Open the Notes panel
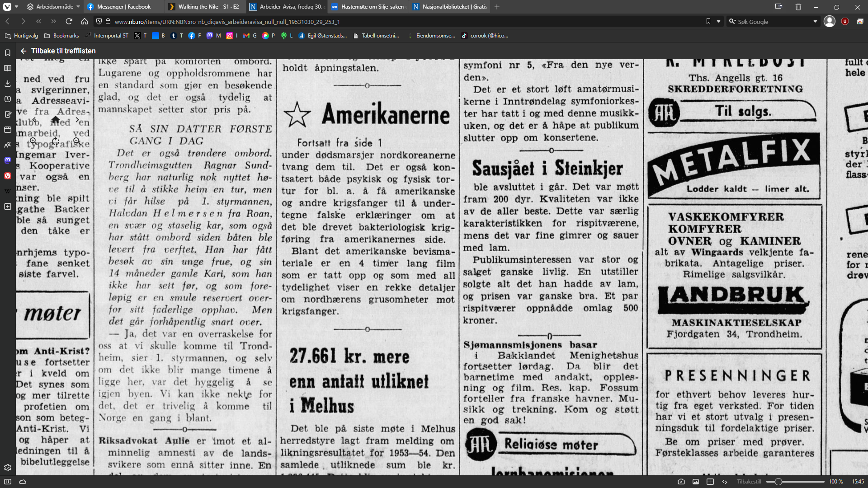 (8, 114)
